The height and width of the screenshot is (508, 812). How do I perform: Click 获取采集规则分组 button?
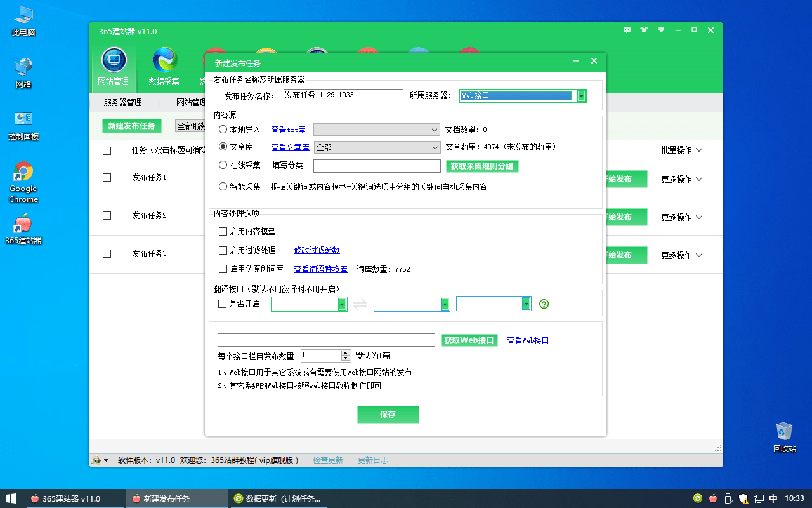click(x=482, y=166)
